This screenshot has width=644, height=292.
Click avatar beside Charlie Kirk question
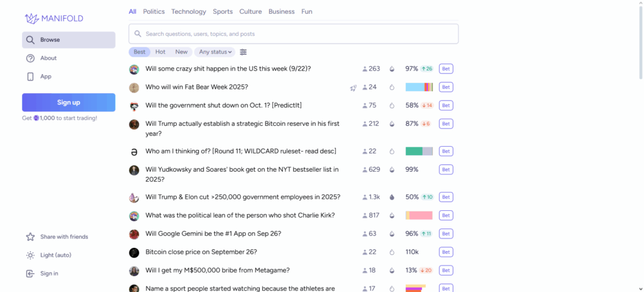134,216
